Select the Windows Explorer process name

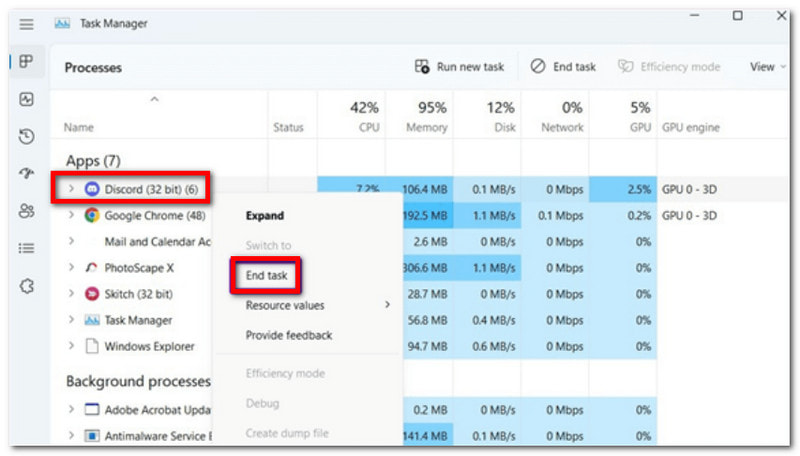point(149,347)
